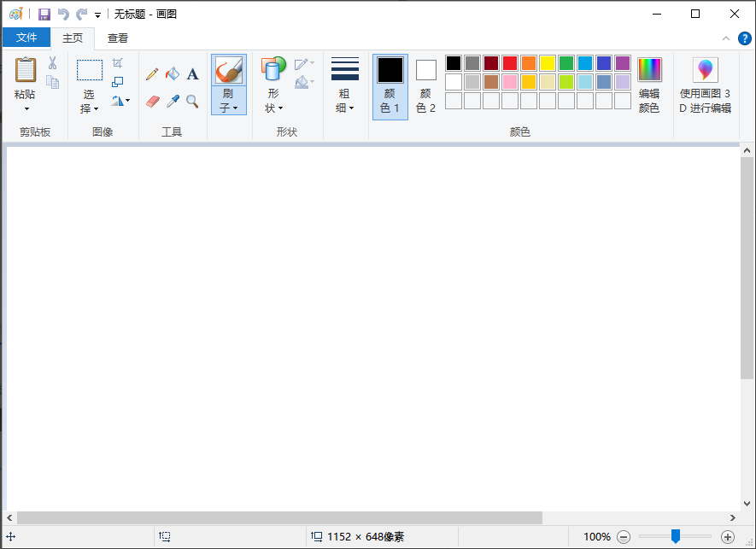
Task: Select the Fill with color tool
Action: 173,73
